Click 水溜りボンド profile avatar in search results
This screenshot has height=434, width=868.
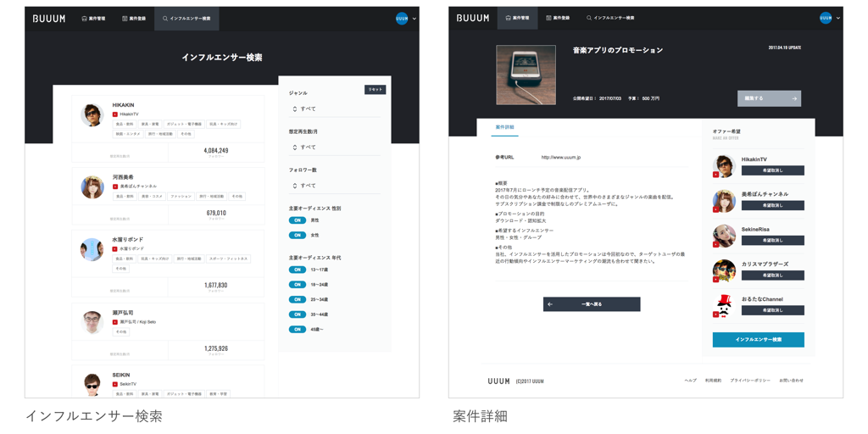[x=92, y=249]
